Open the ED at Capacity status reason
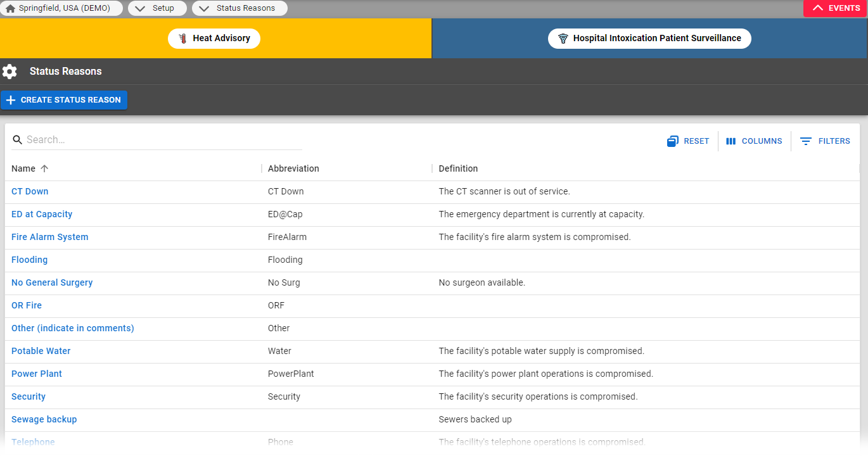Screen dimensions: 868x456 pyautogui.click(x=42, y=214)
